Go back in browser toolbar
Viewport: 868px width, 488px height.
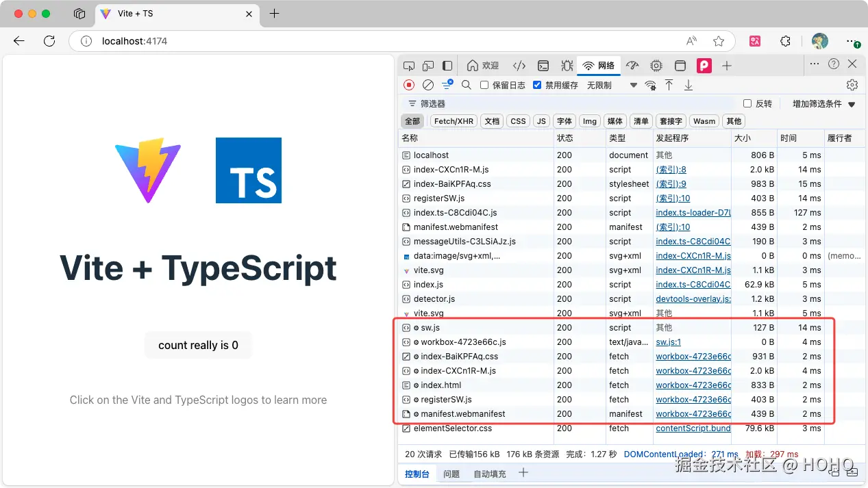pyautogui.click(x=19, y=41)
